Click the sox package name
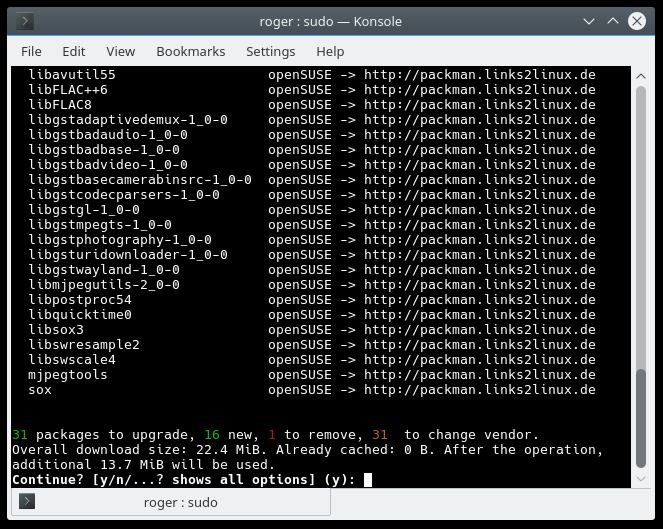Viewport: 663px width, 529px height. click(x=40, y=390)
